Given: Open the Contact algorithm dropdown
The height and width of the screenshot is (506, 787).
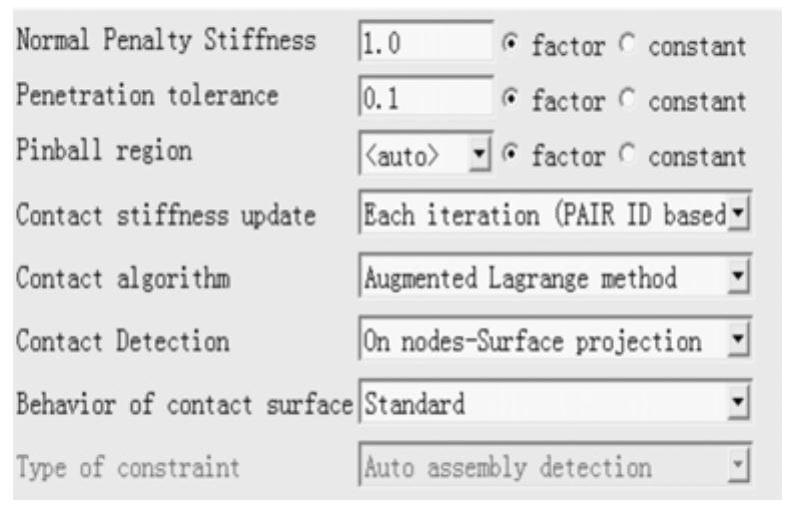Looking at the screenshot, I should (740, 276).
